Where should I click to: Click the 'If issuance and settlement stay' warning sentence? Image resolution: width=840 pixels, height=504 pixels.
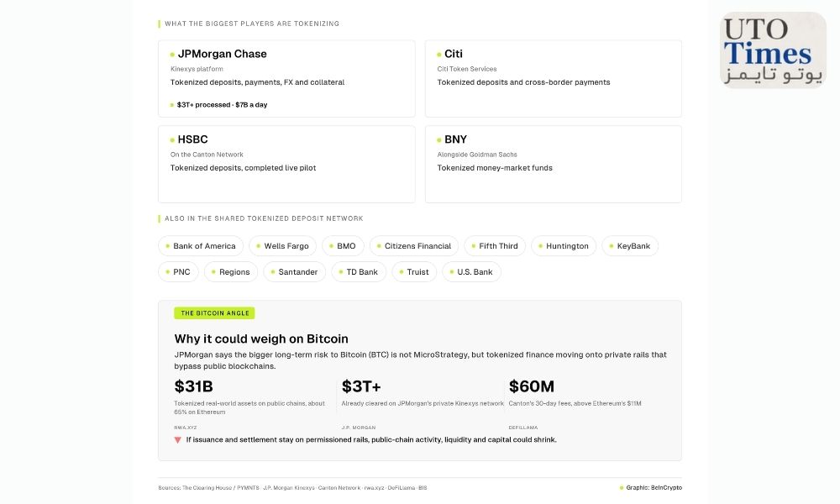371,439
